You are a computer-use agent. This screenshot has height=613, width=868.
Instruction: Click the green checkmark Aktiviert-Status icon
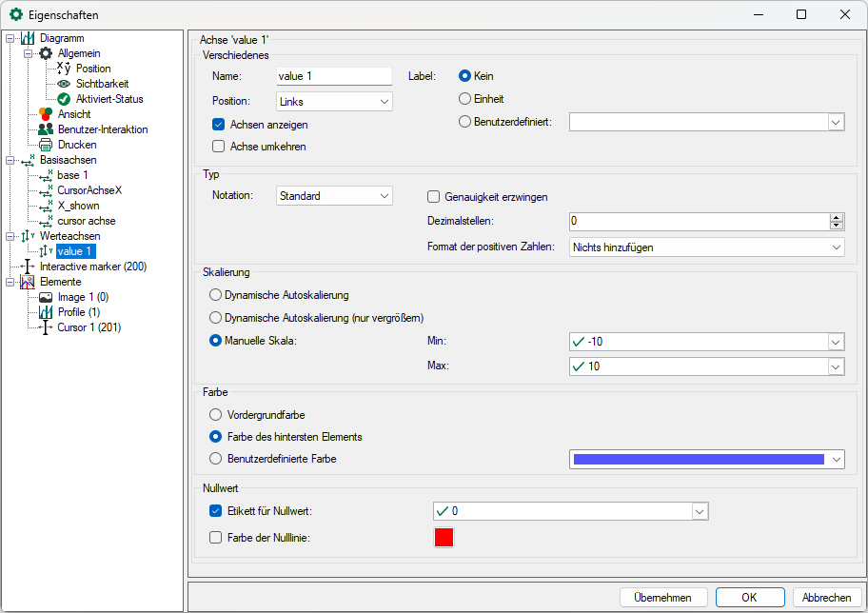[64, 99]
